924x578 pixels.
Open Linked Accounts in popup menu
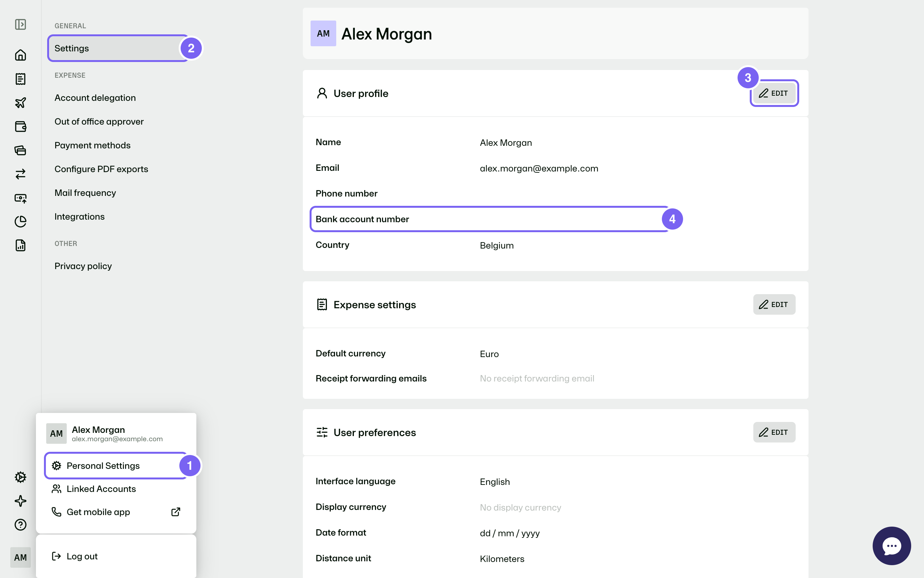pos(116,489)
